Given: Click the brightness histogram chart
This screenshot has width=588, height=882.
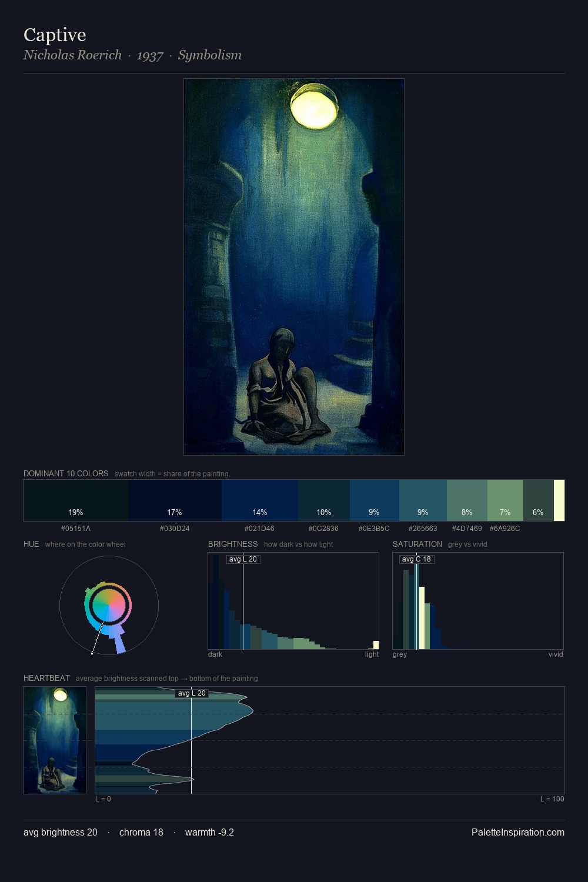Looking at the screenshot, I should pos(293,601).
